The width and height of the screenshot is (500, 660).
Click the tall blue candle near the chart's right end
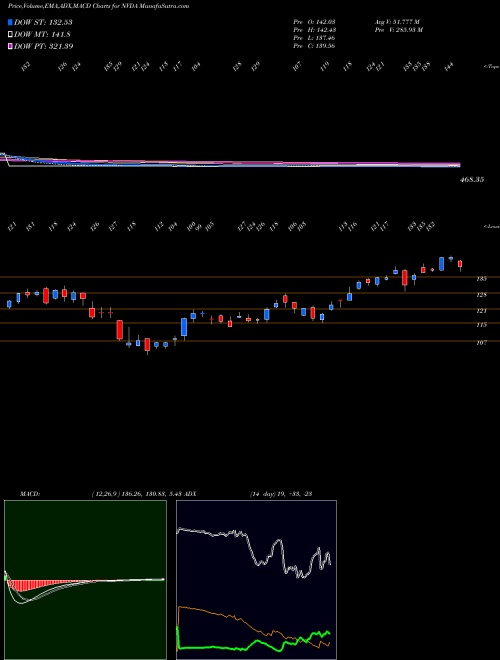coord(441,264)
